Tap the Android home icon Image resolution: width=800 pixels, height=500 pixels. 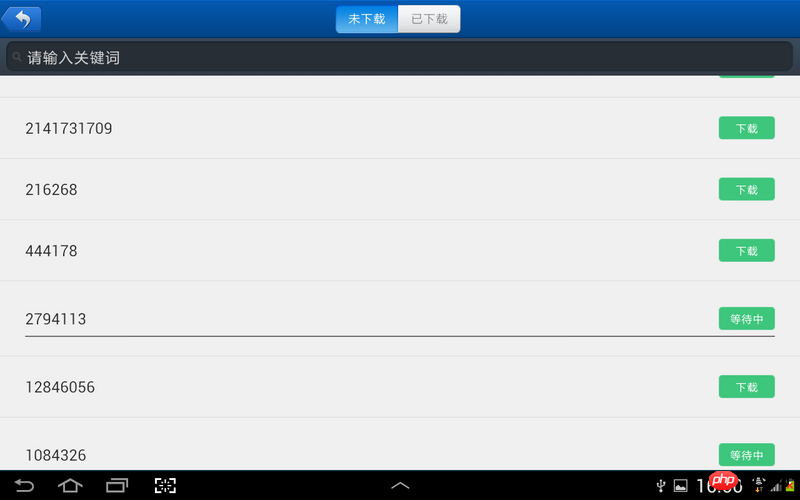[x=70, y=485]
